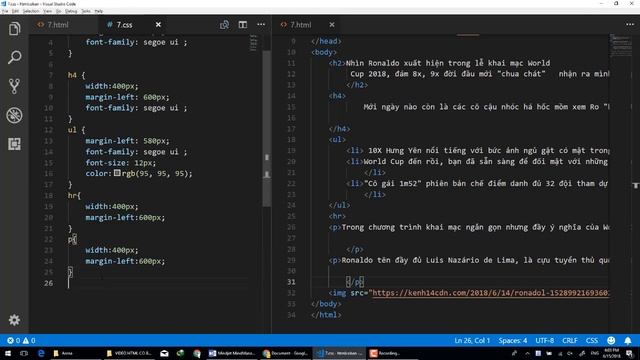Open the Explorer view in activity bar

point(14,29)
